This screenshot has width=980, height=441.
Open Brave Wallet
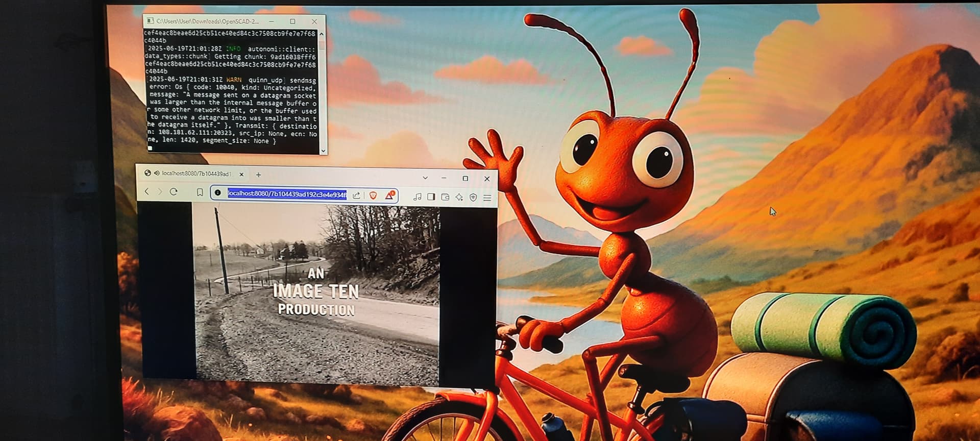coord(445,197)
